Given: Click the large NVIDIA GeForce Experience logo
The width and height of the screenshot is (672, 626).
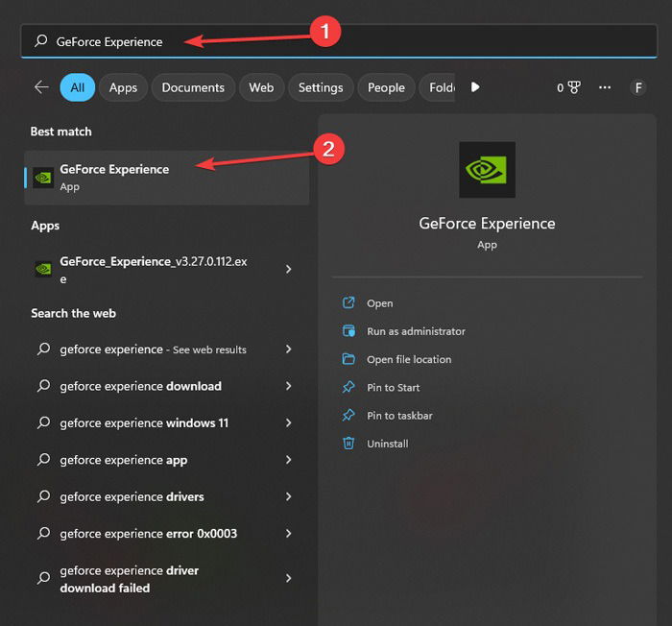Looking at the screenshot, I should [488, 170].
